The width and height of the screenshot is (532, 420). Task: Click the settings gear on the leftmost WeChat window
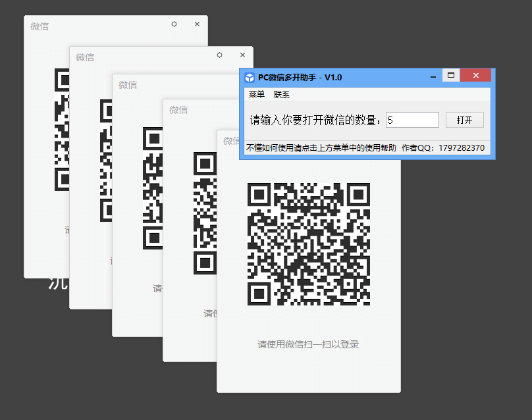[174, 24]
